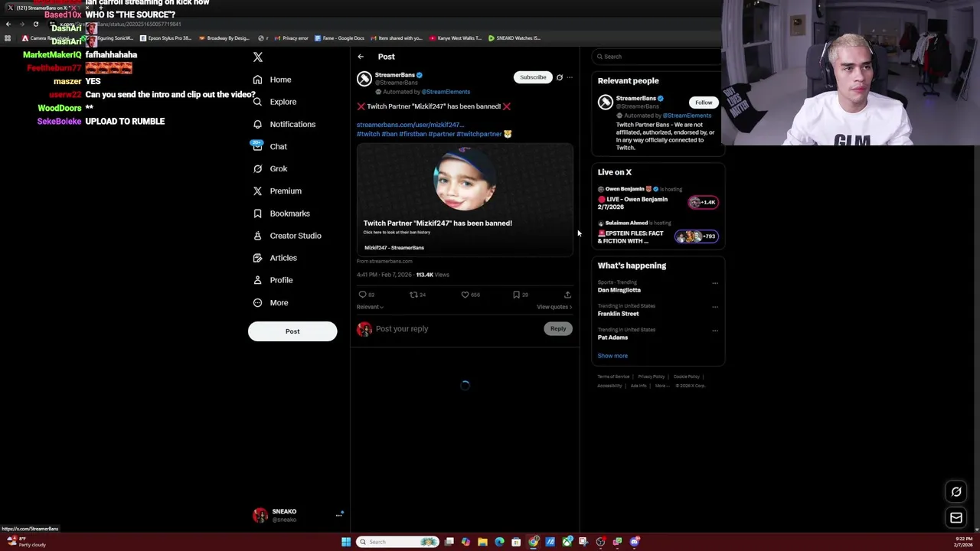Image resolution: width=980 pixels, height=551 pixels.
Task: Open File Explorer on the taskbar
Action: [482, 542]
